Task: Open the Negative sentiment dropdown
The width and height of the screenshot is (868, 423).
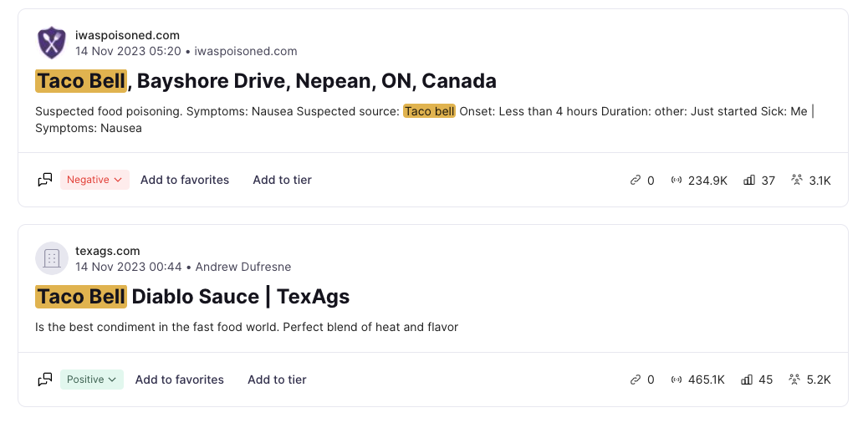Action: [x=94, y=180]
